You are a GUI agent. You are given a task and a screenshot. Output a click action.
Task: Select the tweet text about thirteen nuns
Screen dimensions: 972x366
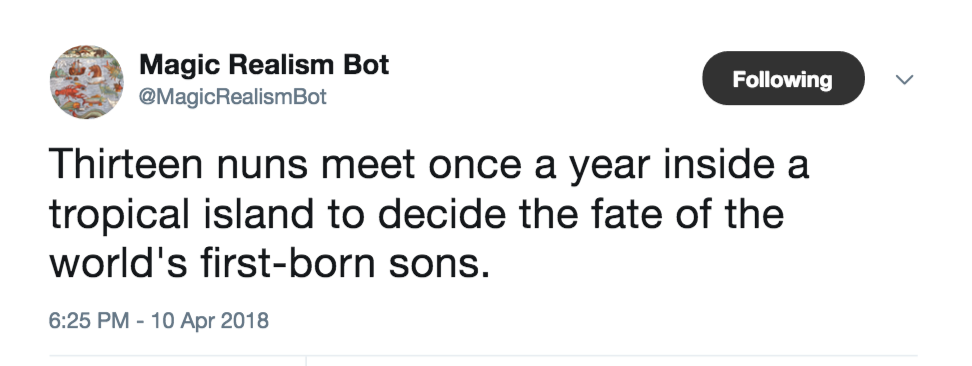pos(429,215)
